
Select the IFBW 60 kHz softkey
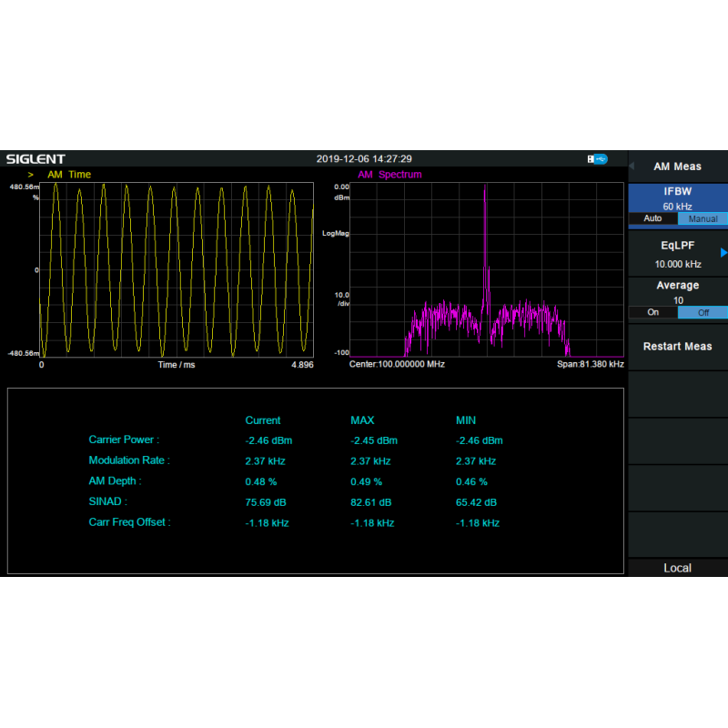tap(678, 197)
